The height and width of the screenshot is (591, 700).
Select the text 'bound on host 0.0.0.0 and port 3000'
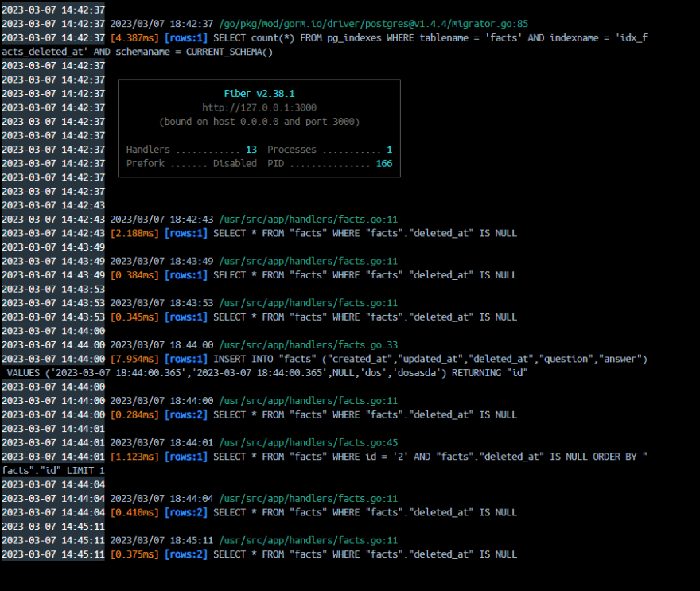click(x=259, y=122)
